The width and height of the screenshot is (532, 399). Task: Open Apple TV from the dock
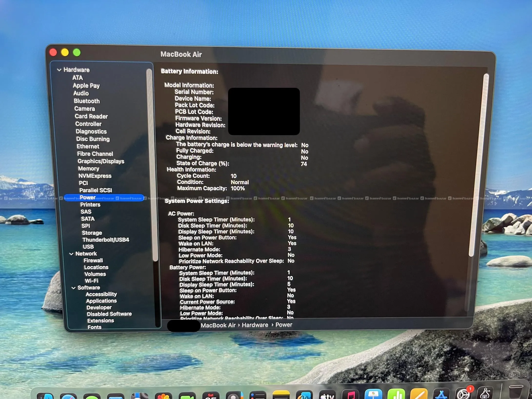tap(327, 395)
